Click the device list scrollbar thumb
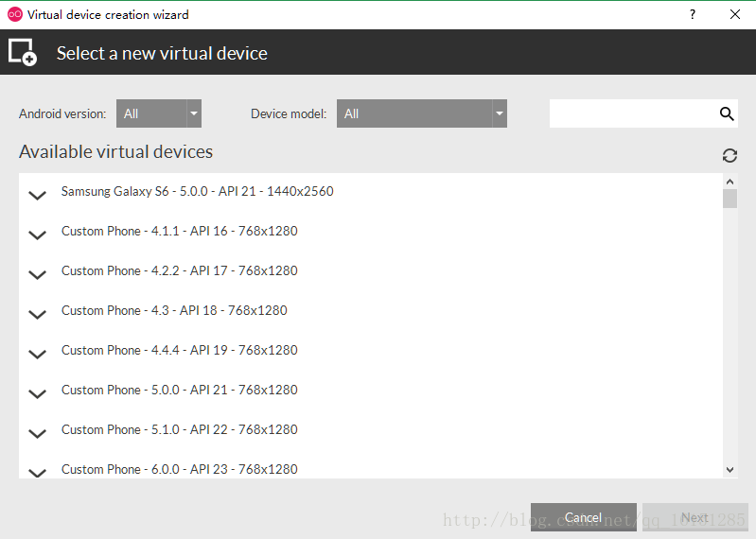 [730, 199]
